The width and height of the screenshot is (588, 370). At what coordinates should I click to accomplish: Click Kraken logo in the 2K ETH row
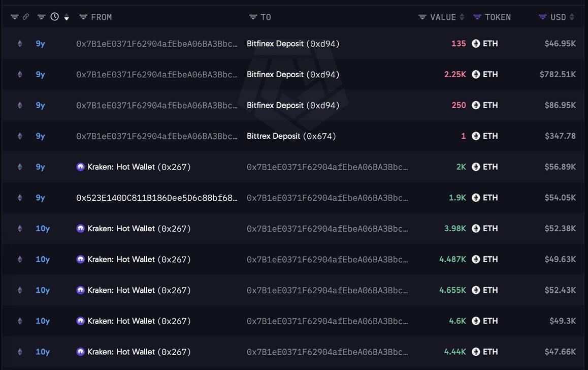coord(81,167)
